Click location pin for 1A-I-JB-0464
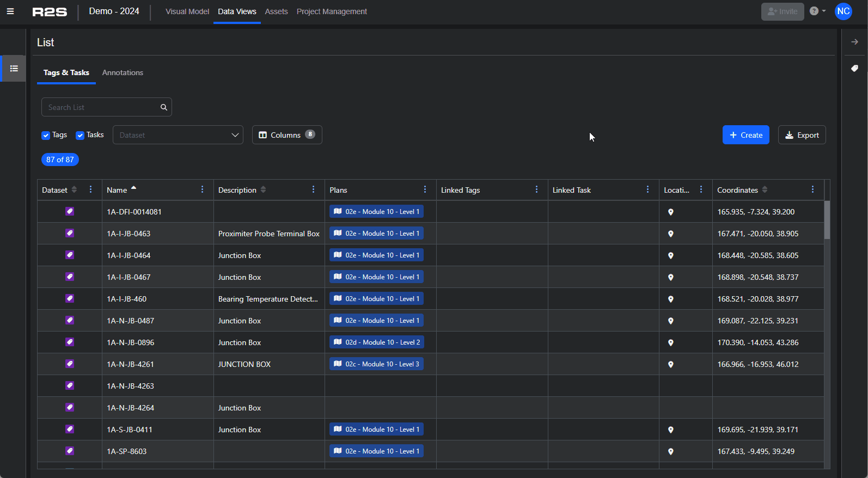This screenshot has height=478, width=868. (x=671, y=255)
